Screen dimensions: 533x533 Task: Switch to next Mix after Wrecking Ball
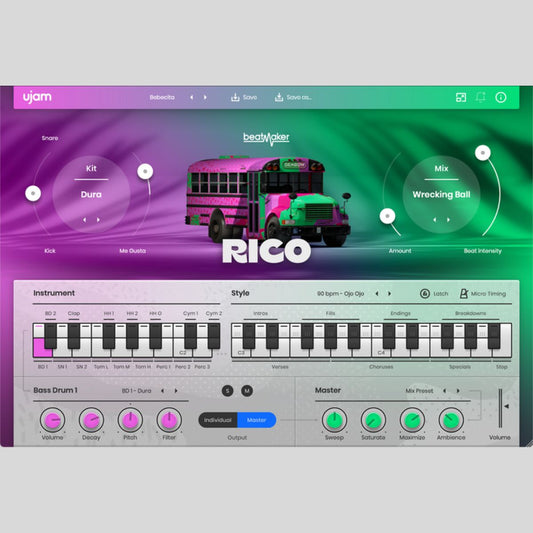click(448, 220)
